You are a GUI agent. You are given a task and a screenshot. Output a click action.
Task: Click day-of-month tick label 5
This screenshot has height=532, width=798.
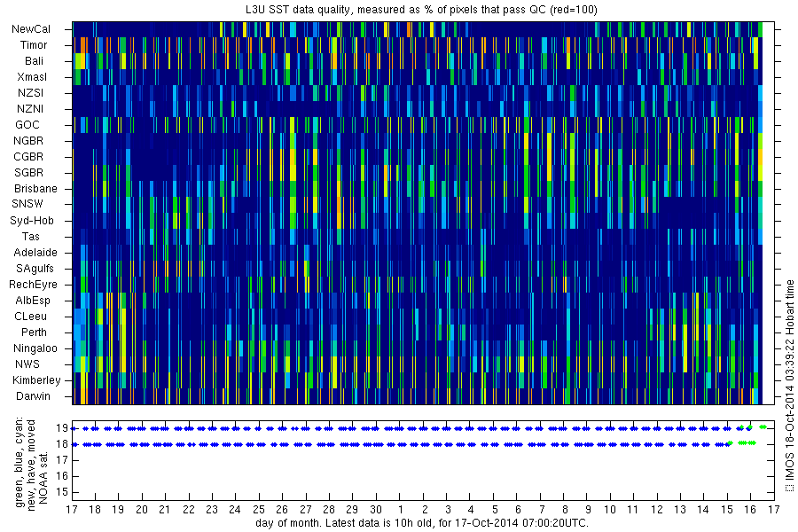click(495, 510)
